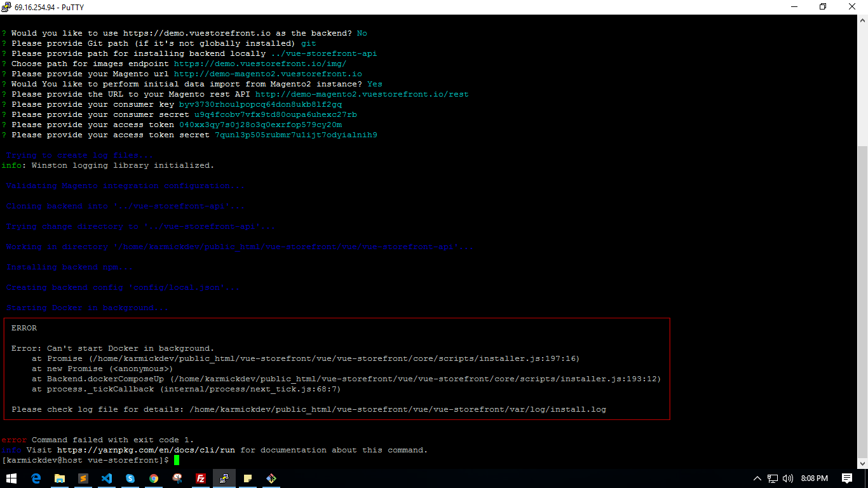Click the https://yarnpkg.com/en/docs/cli/run URL
Viewport: 868px width, 488px height.
(x=146, y=450)
